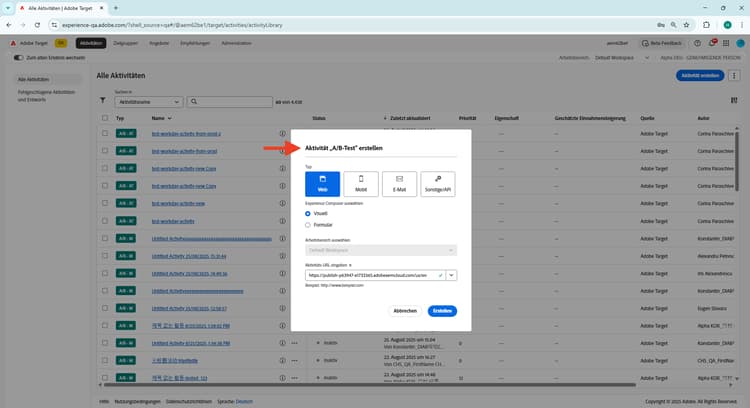Expand the Default Workspace dropdown in header
The width and height of the screenshot is (750, 408).
[x=622, y=57]
